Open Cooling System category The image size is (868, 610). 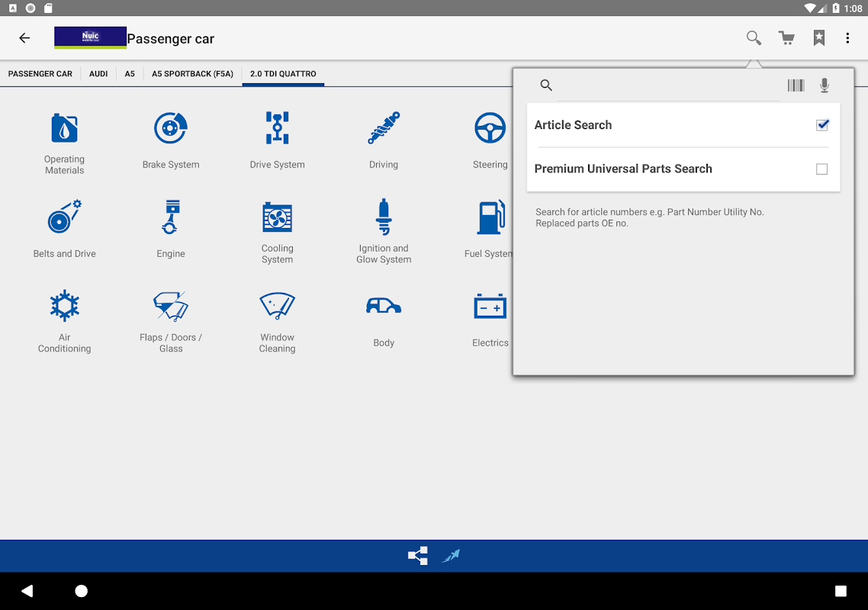(x=278, y=232)
